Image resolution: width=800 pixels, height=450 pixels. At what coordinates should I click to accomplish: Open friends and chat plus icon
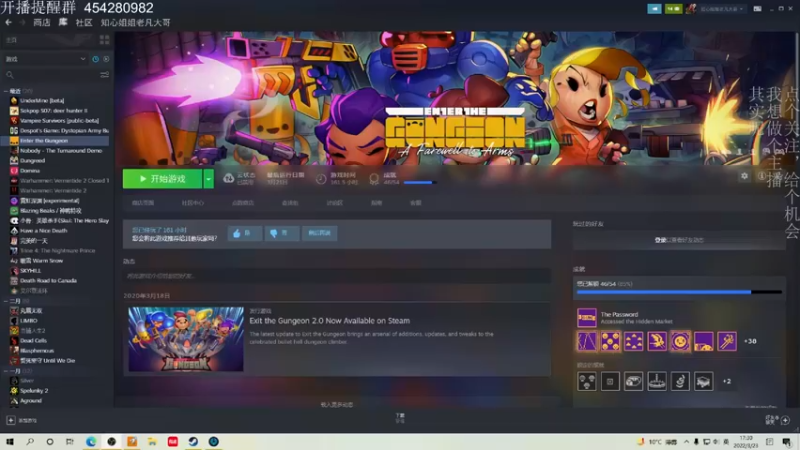tap(785, 420)
